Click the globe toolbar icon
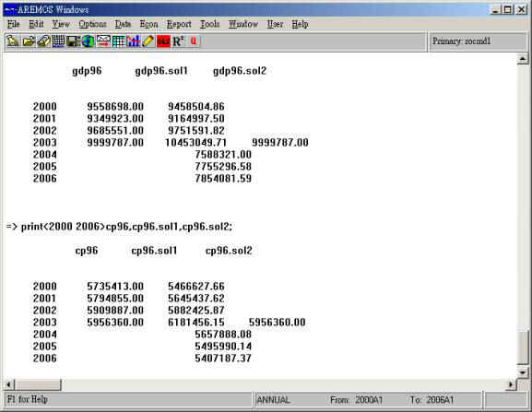 tap(89, 41)
